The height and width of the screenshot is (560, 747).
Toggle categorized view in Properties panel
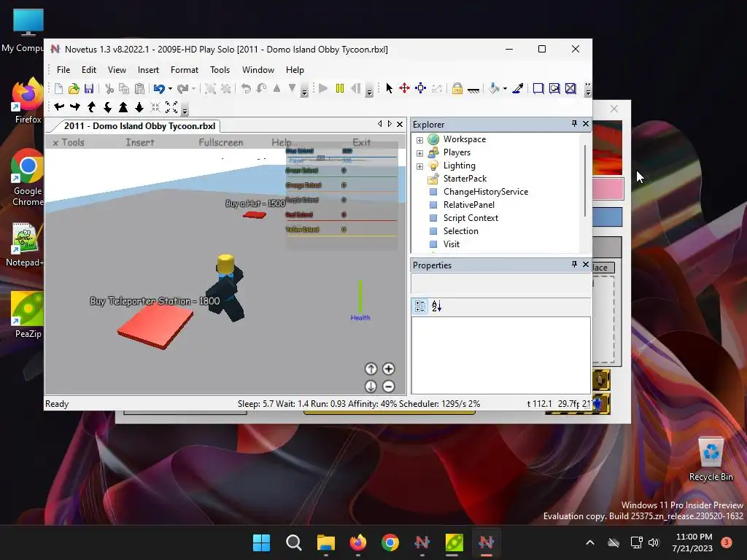[x=420, y=306]
